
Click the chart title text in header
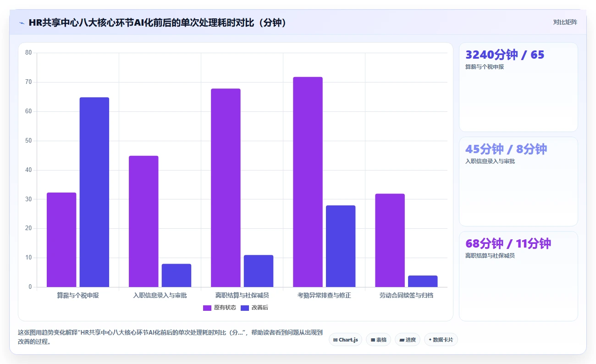click(158, 22)
